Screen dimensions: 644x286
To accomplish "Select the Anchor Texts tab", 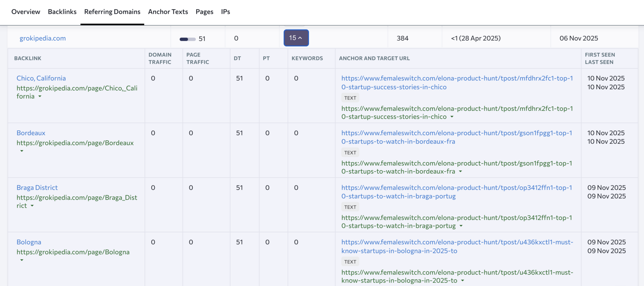I will pos(168,12).
